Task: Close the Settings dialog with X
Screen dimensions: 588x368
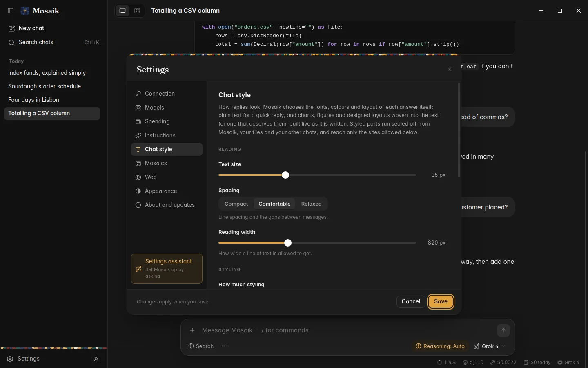Action: click(x=450, y=69)
